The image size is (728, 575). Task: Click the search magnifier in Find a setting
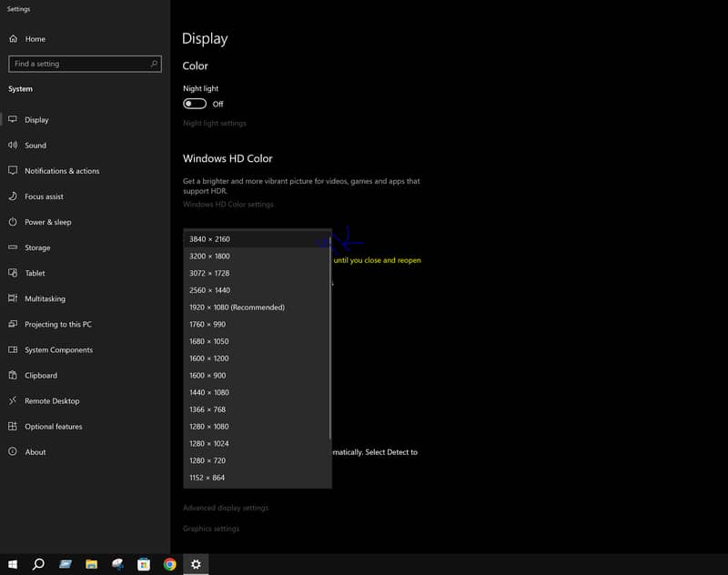(154, 64)
